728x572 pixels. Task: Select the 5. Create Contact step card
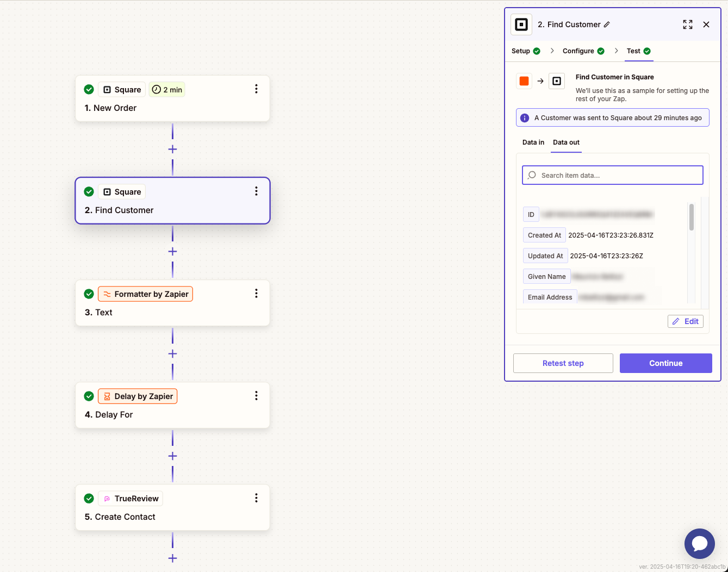click(x=172, y=507)
